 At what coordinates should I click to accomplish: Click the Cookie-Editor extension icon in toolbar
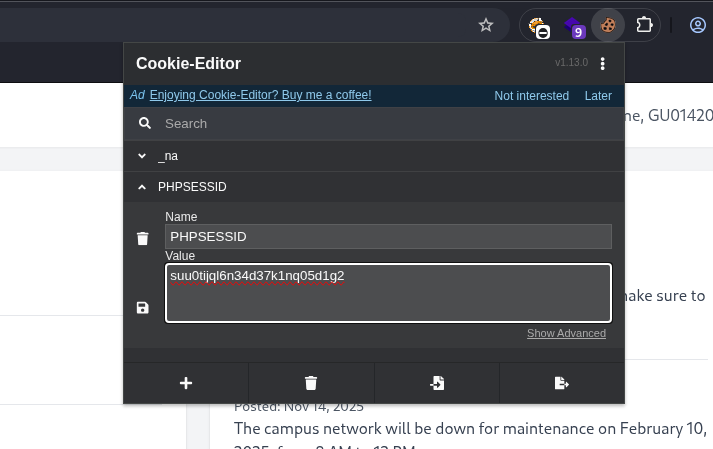tap(608, 25)
